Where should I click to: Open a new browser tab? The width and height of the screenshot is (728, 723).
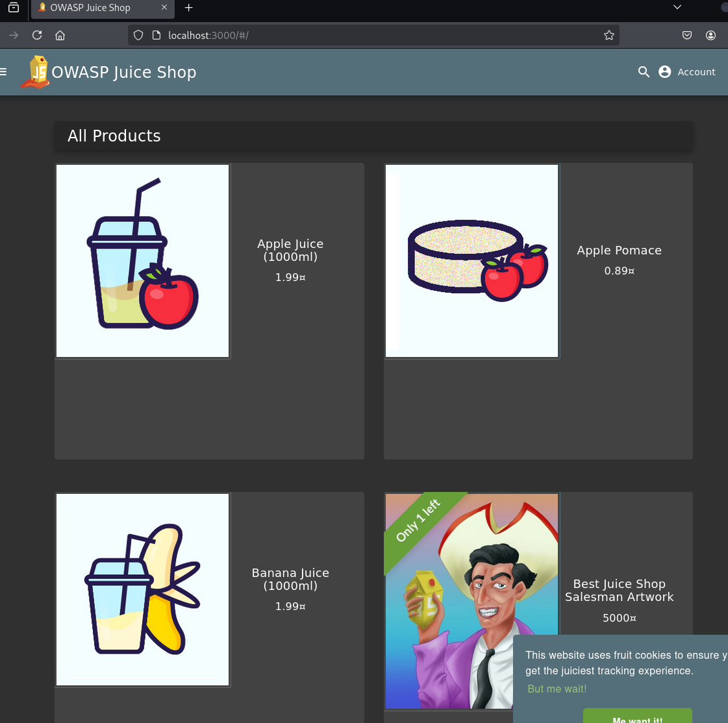click(x=188, y=7)
